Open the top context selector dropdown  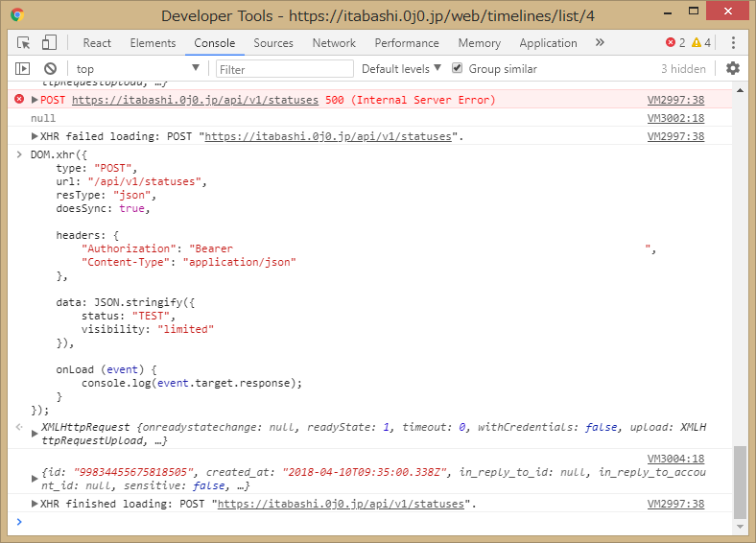point(137,69)
